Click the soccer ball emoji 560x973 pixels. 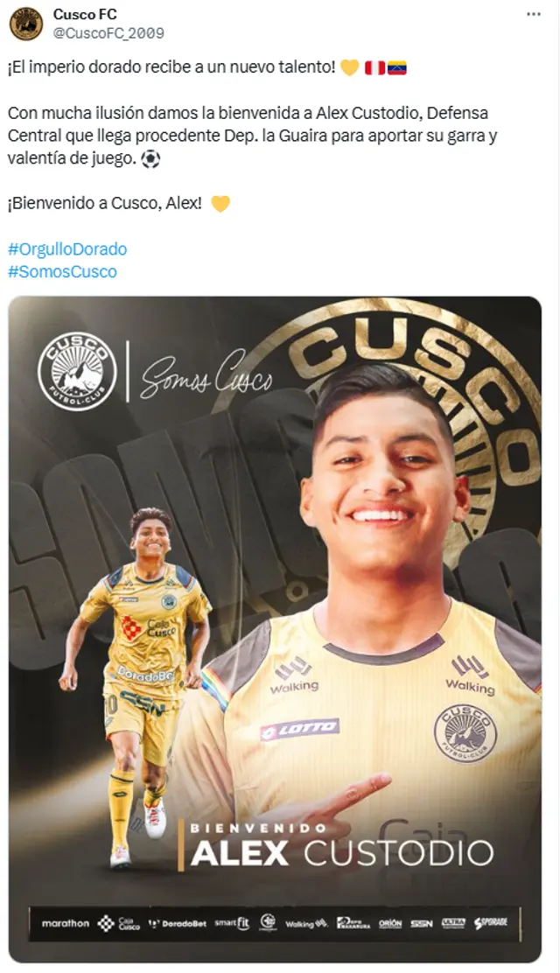150,159
